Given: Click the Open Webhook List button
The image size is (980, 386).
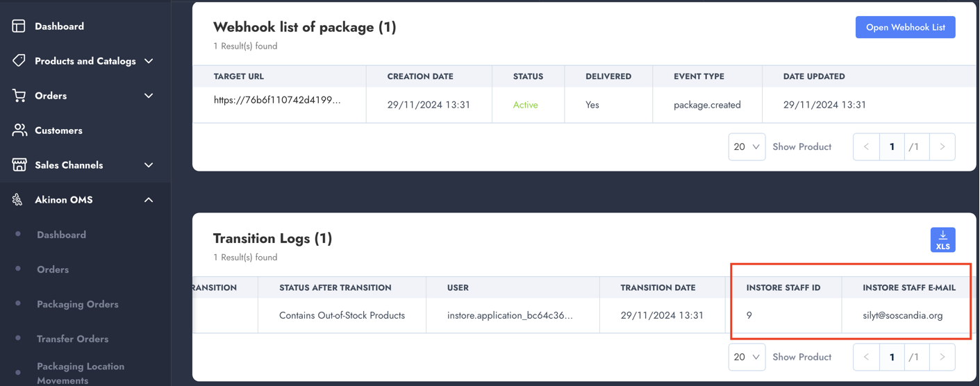Looking at the screenshot, I should (905, 27).
